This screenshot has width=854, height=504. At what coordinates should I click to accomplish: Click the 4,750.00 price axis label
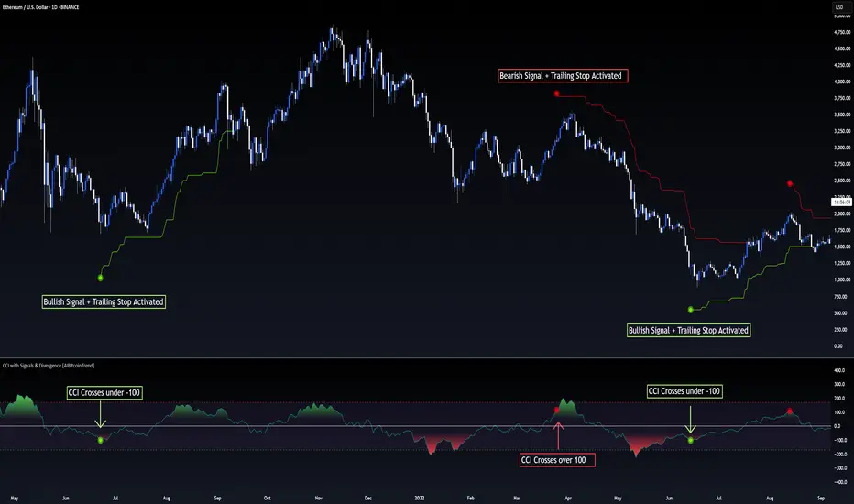coord(842,32)
